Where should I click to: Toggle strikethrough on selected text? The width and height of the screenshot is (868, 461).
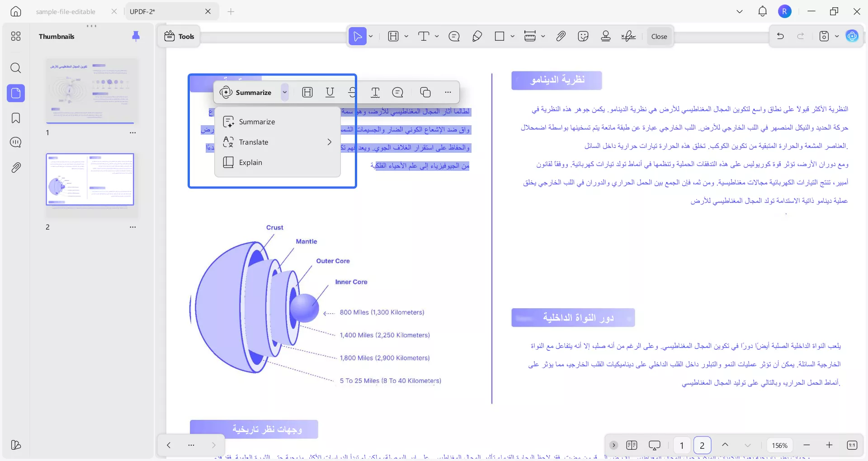[x=352, y=92]
